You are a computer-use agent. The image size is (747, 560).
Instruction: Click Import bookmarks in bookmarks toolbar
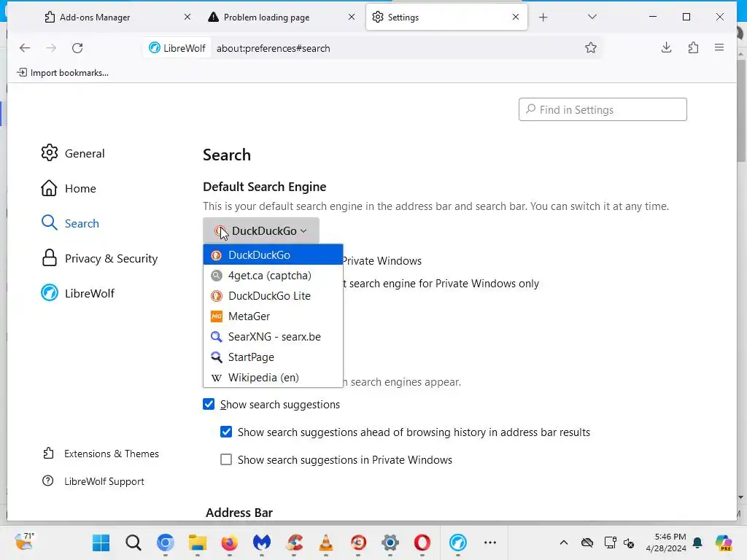[x=63, y=72]
